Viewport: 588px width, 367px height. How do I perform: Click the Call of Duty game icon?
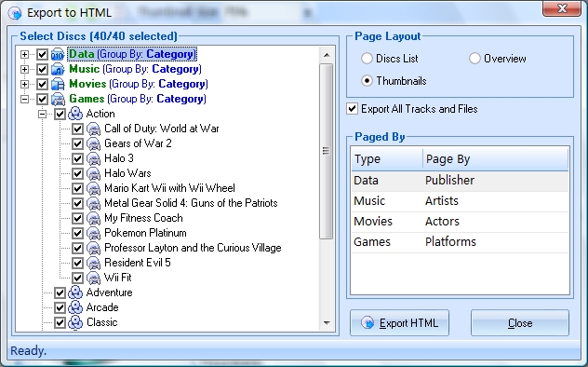click(93, 129)
